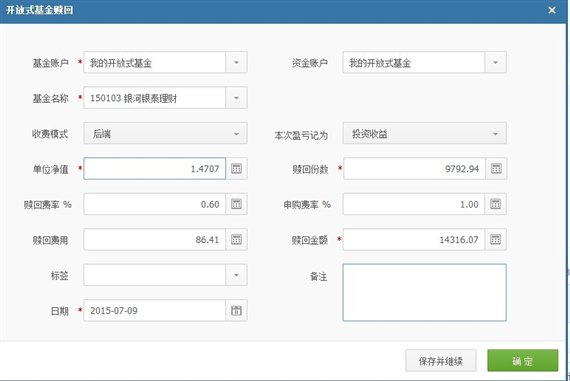
Task: Click the 标签 tag input box
Action: pos(155,275)
